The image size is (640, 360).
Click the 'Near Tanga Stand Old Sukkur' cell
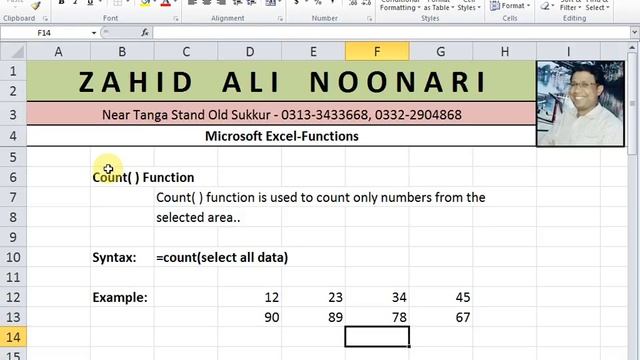(x=281, y=114)
